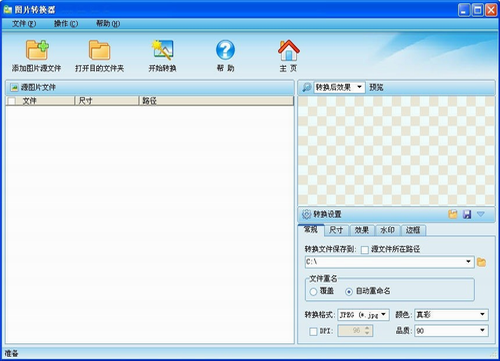This screenshot has height=361, width=500.
Task: Enable the 源文件所在路径 checkbox
Action: tap(365, 250)
